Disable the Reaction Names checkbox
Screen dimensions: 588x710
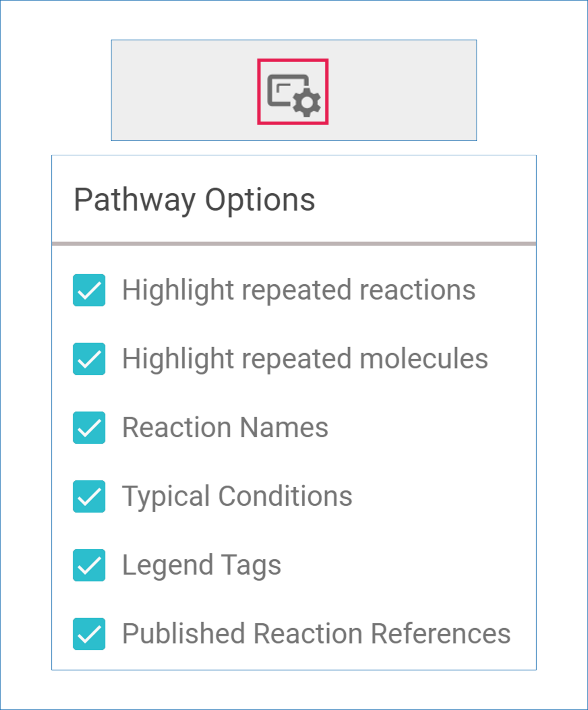[89, 428]
